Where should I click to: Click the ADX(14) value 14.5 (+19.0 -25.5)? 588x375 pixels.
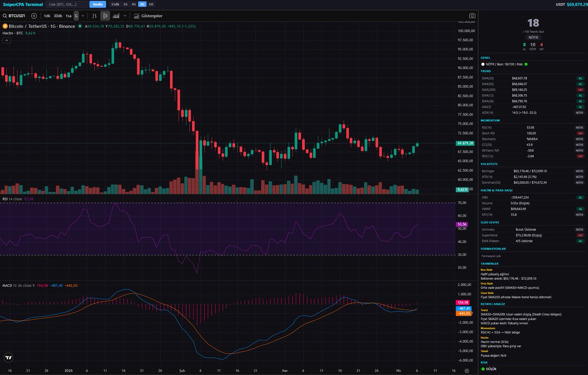523,113
